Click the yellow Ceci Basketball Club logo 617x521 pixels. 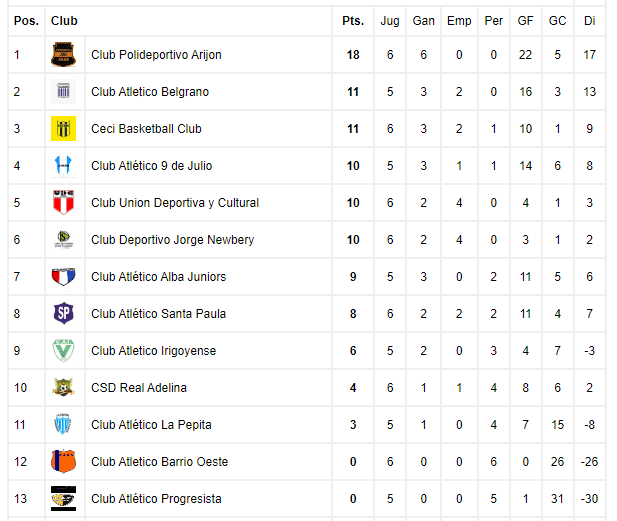tap(63, 128)
